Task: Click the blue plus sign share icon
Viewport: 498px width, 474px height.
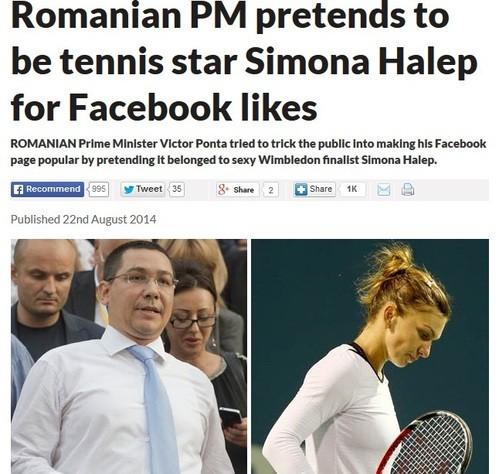Action: tap(301, 189)
